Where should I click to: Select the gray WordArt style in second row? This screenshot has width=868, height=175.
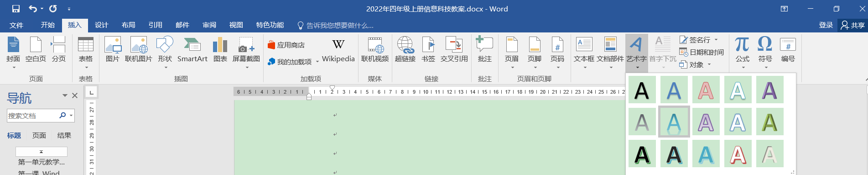642,122
